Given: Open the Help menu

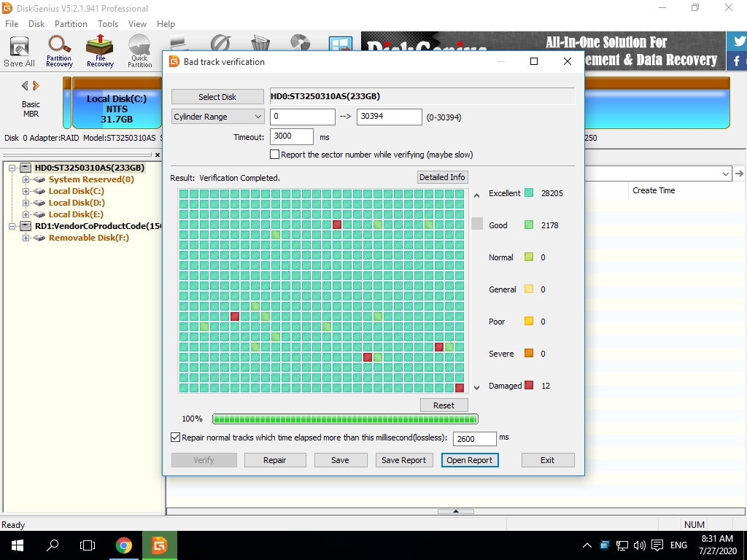Looking at the screenshot, I should point(166,24).
